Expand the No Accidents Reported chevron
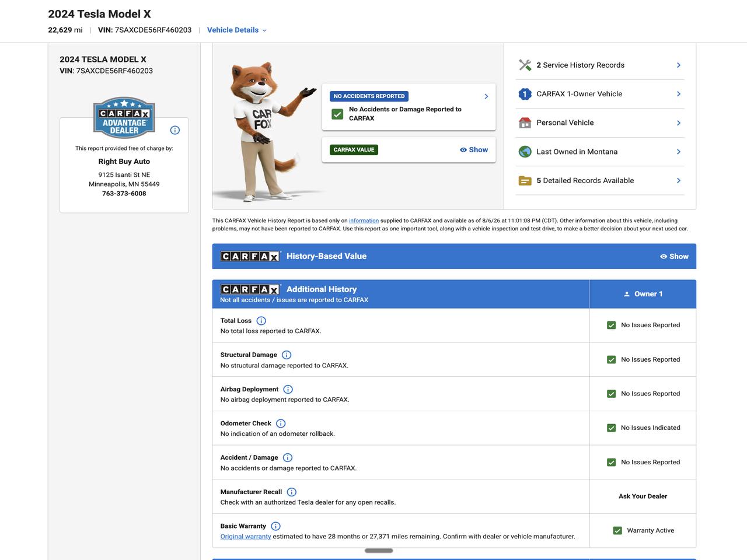The image size is (747, 560). 486,96
